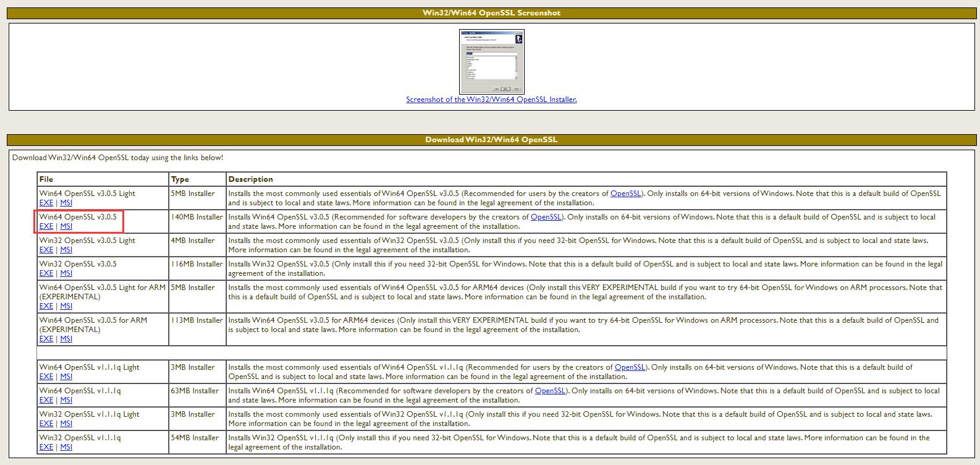Screen dimensions: 980x465
Task: Open OpenSSL link in v3.0.5 Light description
Action: [x=625, y=194]
